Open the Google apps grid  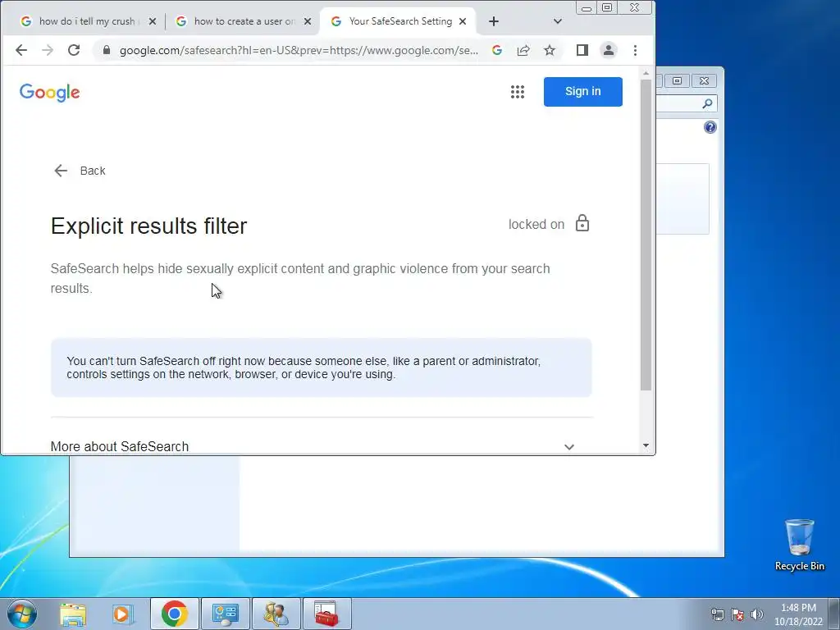tap(518, 92)
